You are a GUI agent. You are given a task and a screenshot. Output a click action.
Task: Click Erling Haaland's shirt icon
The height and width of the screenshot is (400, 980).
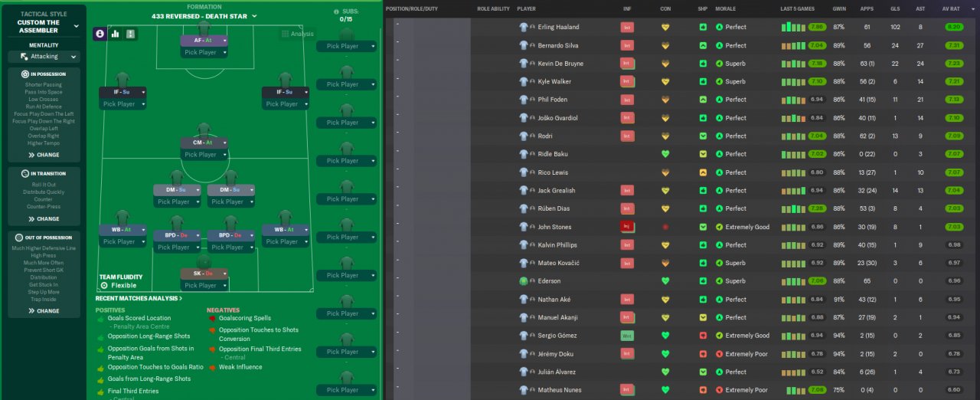[524, 27]
